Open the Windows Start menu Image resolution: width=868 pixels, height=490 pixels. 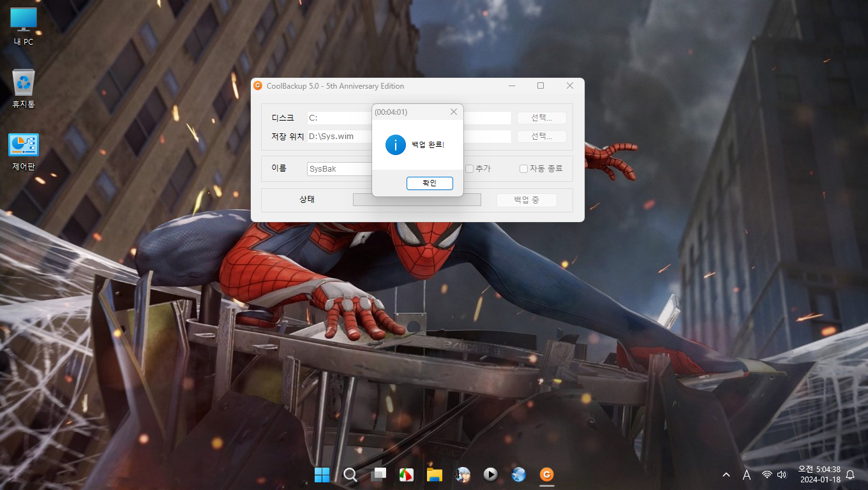[x=322, y=474]
